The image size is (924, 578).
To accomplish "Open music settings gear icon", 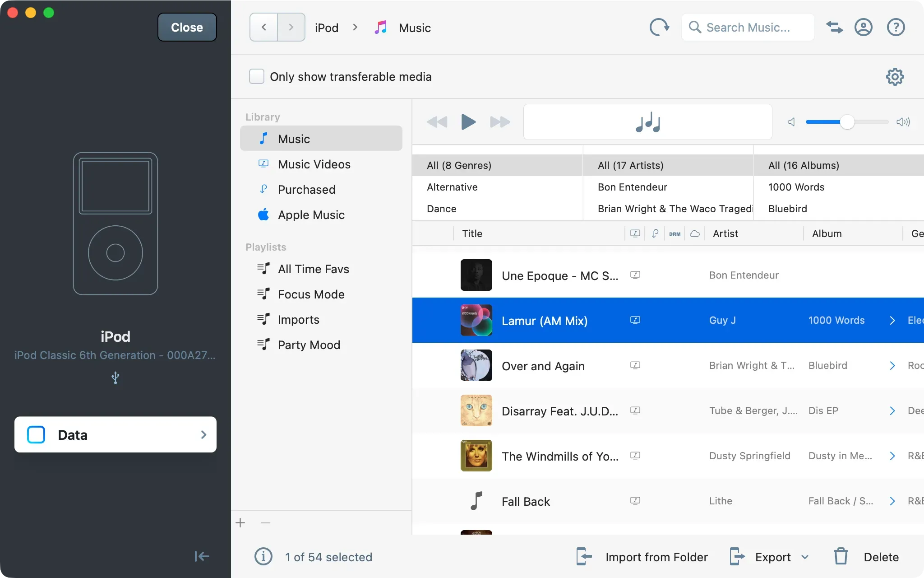I will 895,77.
